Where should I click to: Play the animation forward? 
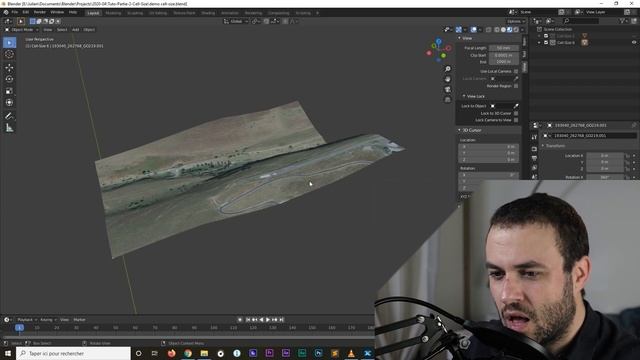point(268,320)
